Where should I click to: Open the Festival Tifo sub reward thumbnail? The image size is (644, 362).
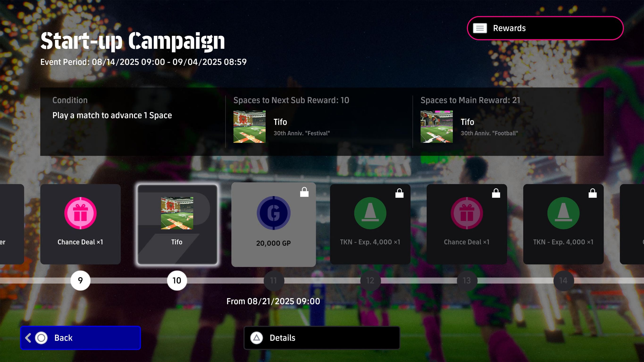coord(250,127)
